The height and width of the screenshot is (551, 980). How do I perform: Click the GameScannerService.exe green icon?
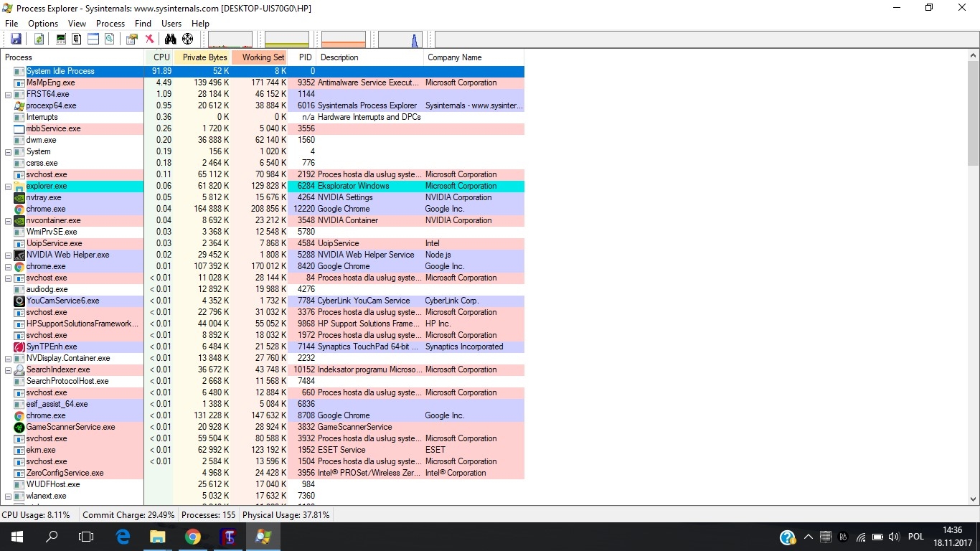click(19, 427)
